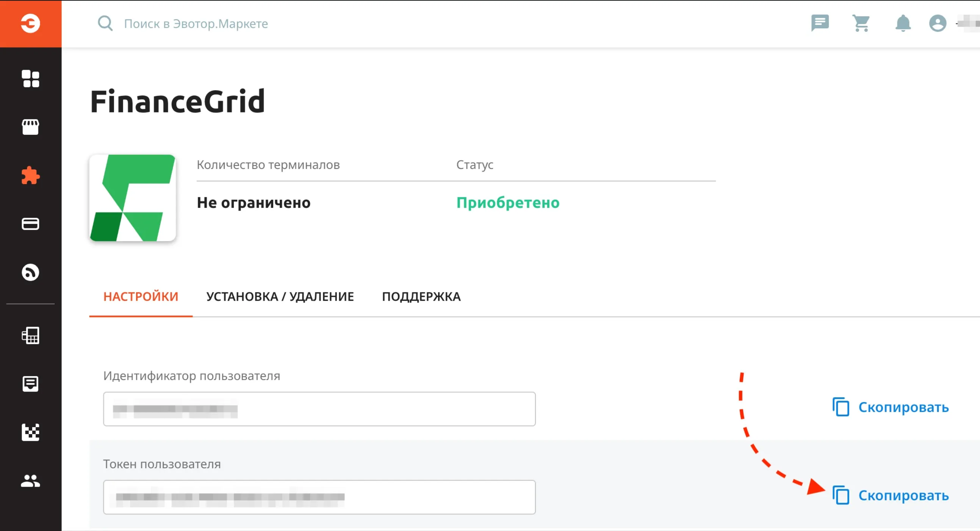Switch to the НАСТРОЙКИ tab
The width and height of the screenshot is (980, 531).
141,297
